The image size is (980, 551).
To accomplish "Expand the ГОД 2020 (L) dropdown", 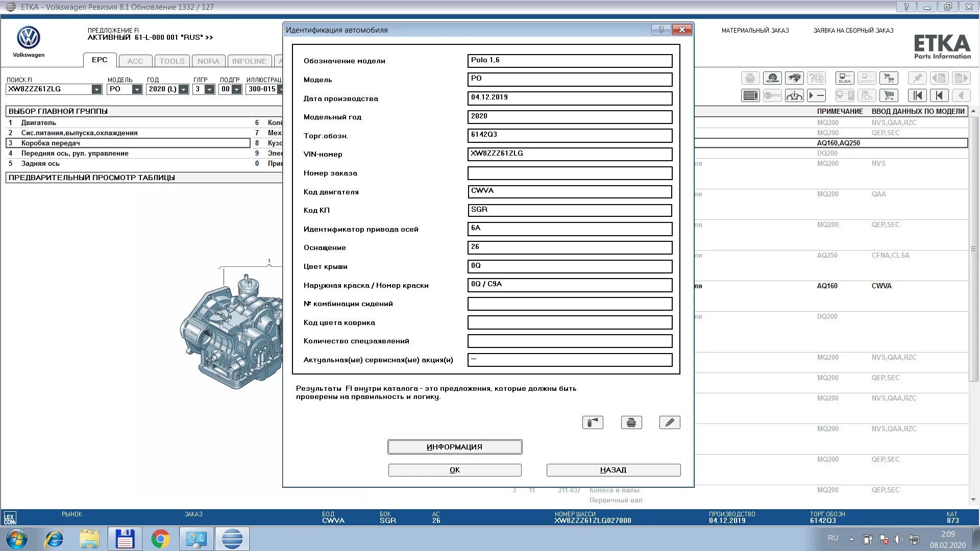I will [184, 89].
